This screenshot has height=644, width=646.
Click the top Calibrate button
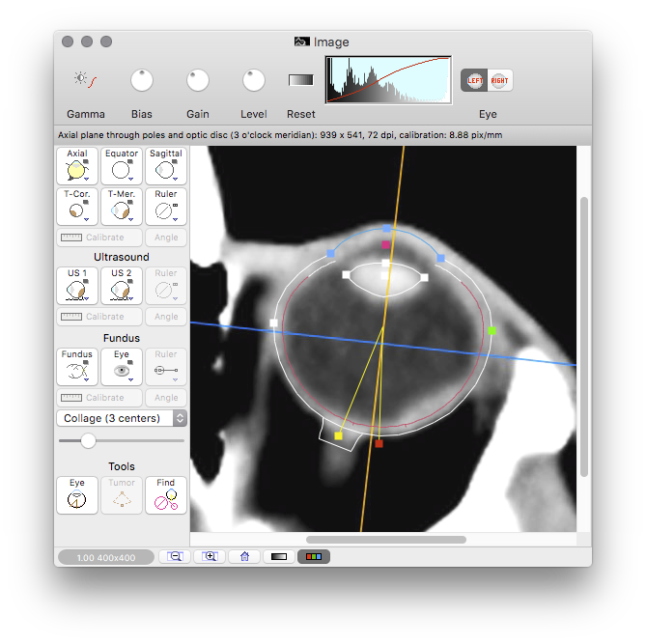[x=99, y=238]
